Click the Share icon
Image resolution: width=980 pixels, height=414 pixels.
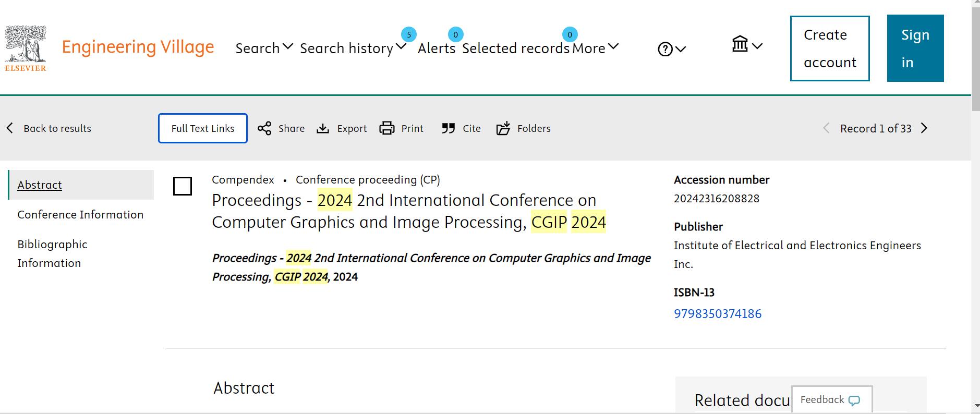[264, 128]
